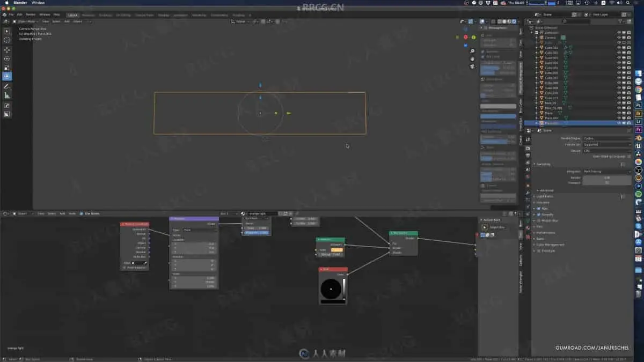Image resolution: width=644 pixels, height=362 pixels.
Task: Open the node editor Node menu
Action: pyautogui.click(x=72, y=213)
